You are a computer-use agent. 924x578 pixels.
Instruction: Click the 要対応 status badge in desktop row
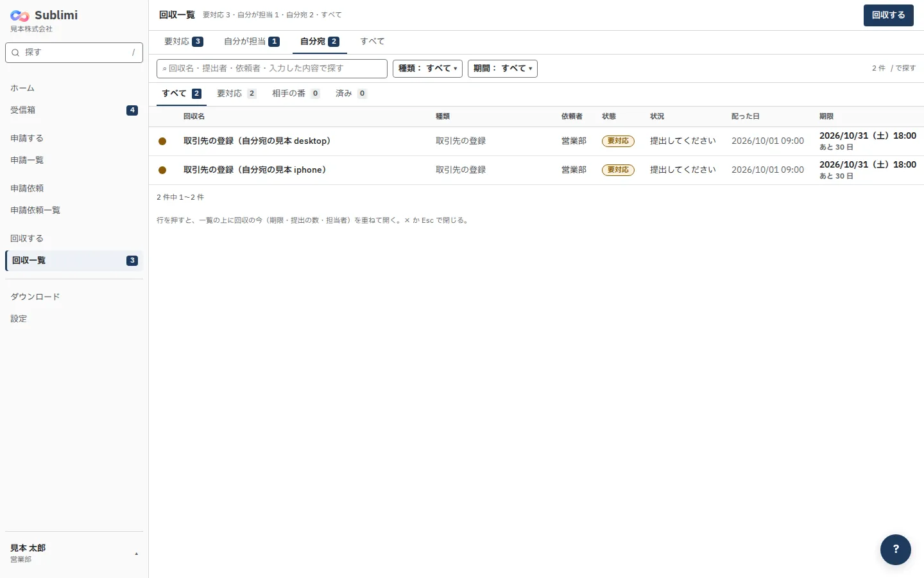point(618,141)
